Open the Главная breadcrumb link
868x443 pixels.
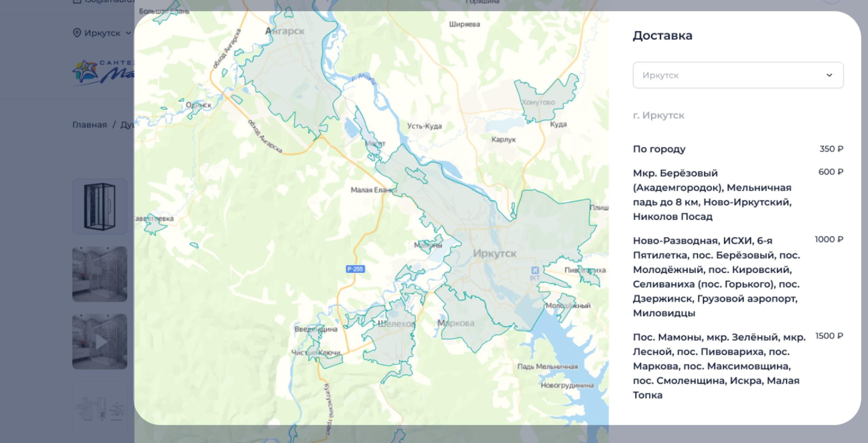89,125
